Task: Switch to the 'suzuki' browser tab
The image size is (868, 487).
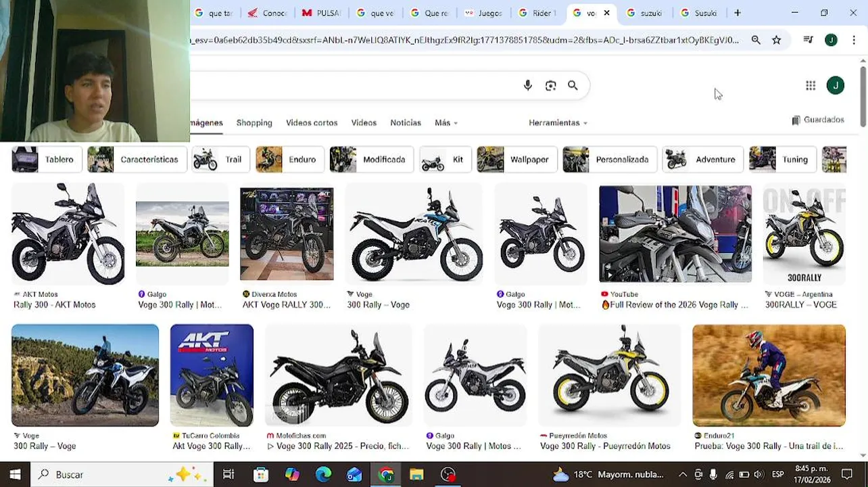Action: (645, 13)
